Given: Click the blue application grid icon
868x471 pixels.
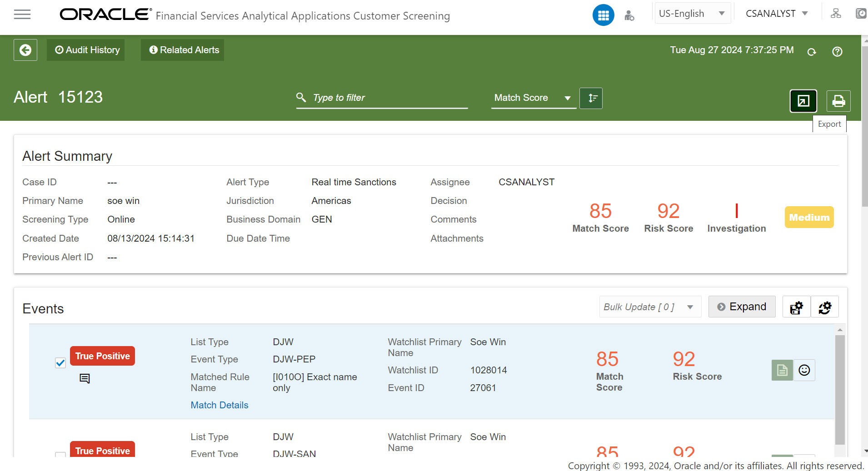Looking at the screenshot, I should click(x=603, y=15).
